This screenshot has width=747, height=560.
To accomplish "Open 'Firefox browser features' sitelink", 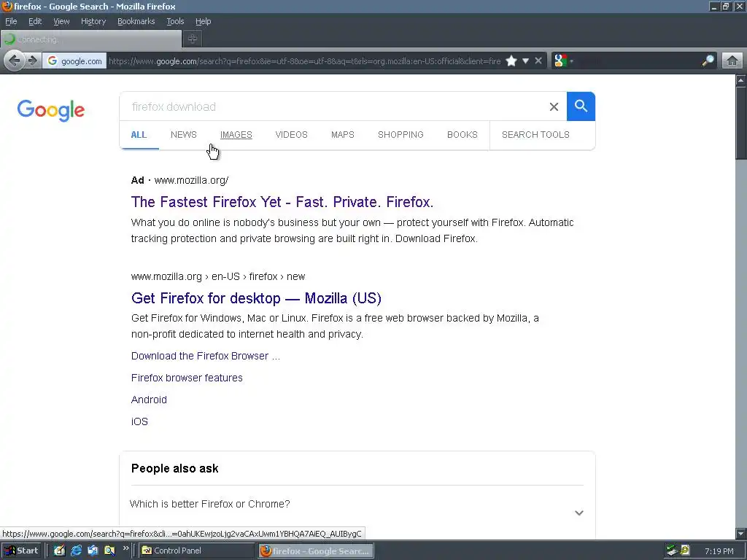I will click(187, 378).
